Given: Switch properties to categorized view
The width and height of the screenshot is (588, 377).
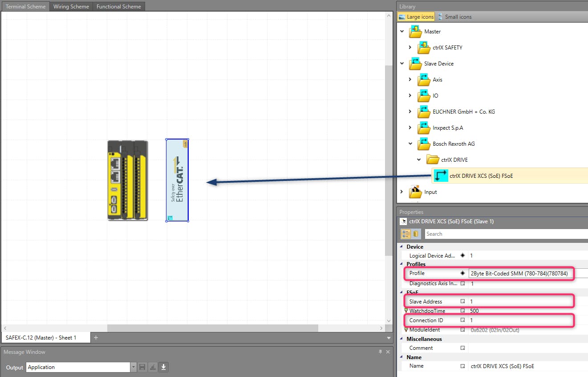Looking at the screenshot, I should 406,234.
